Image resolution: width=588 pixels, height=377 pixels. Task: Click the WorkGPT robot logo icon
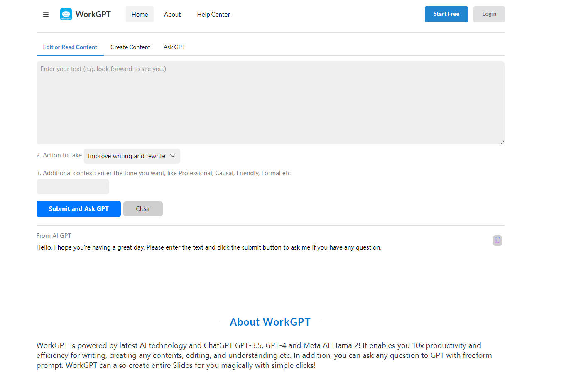[x=66, y=14]
